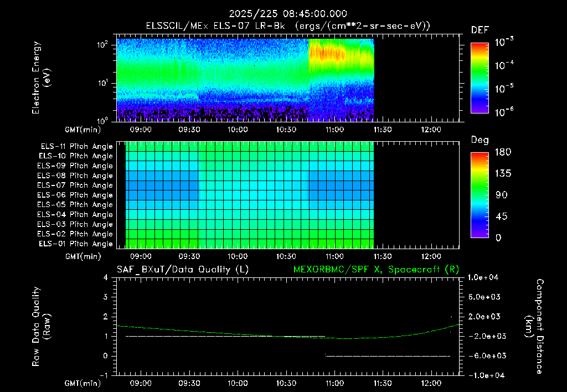Select the ELS-02 Pitch Angle row label
The width and height of the screenshot is (567, 392).
tap(75, 234)
